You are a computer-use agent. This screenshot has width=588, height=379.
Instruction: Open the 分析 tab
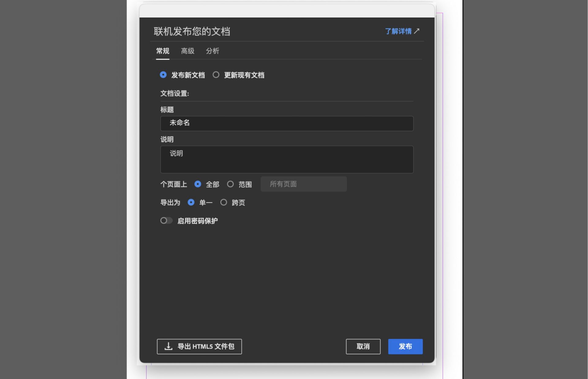(213, 51)
